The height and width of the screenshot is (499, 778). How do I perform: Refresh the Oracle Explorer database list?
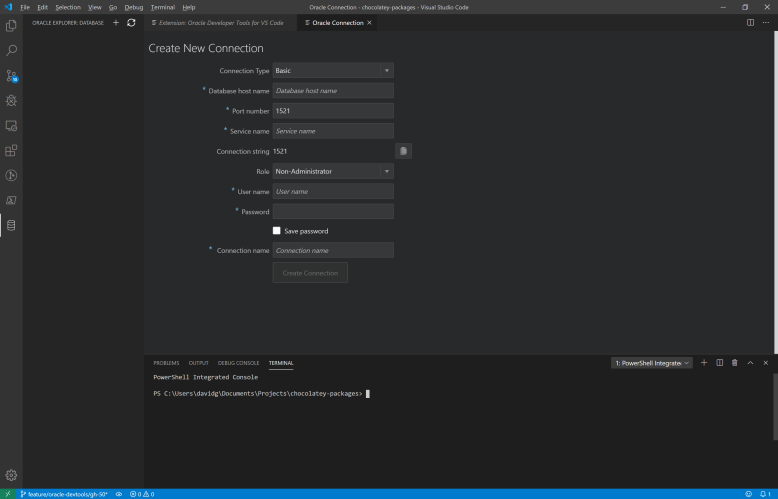(x=131, y=22)
